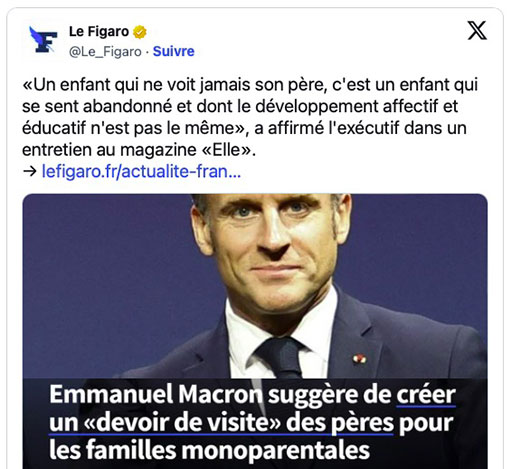Click the underlined word pères in headline
This screenshot has height=469, width=512.
(x=362, y=423)
